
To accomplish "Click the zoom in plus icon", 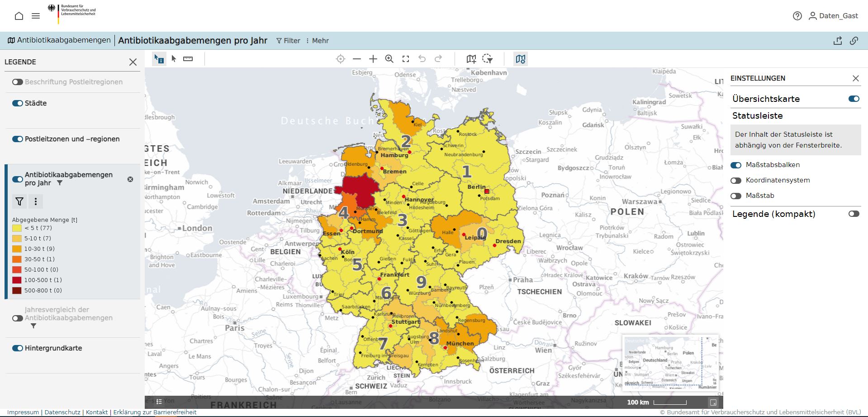I will point(373,59).
